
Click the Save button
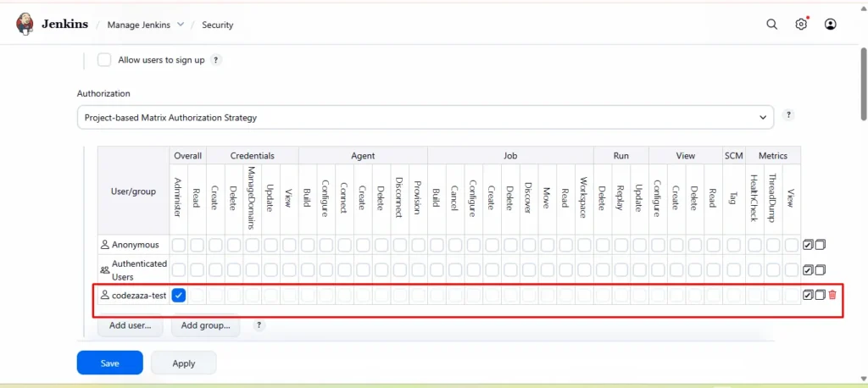click(109, 363)
